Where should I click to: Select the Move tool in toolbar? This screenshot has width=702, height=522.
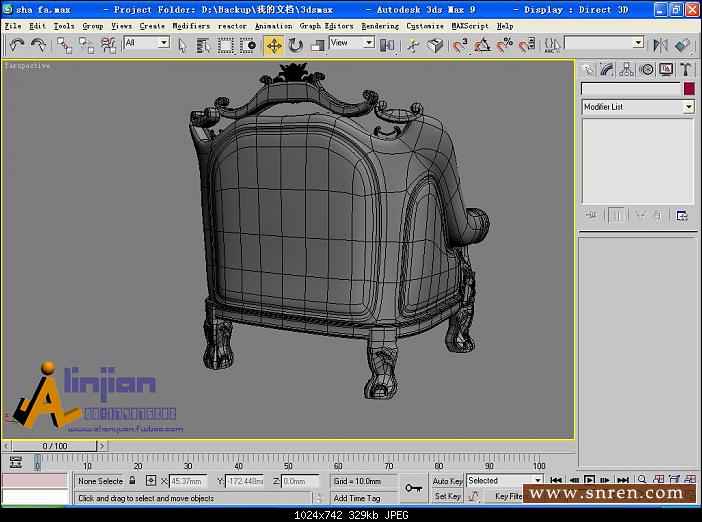tap(274, 45)
